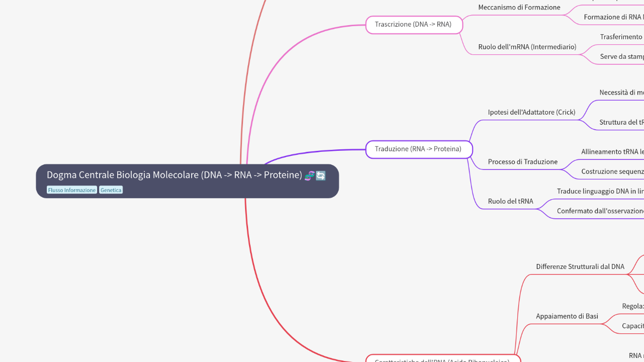Open Ipotesi dell'Adattatore (Crick) node
Screen dimensions: 644x362
pos(531,112)
